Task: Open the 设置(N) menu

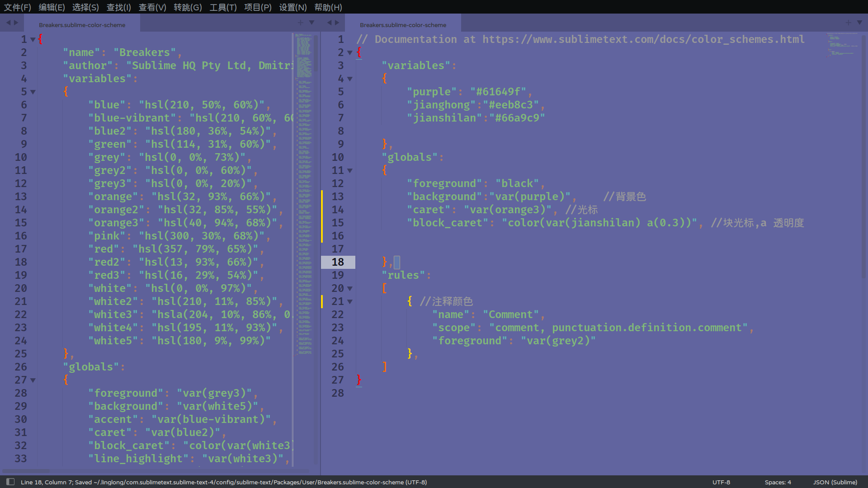Action: point(292,7)
